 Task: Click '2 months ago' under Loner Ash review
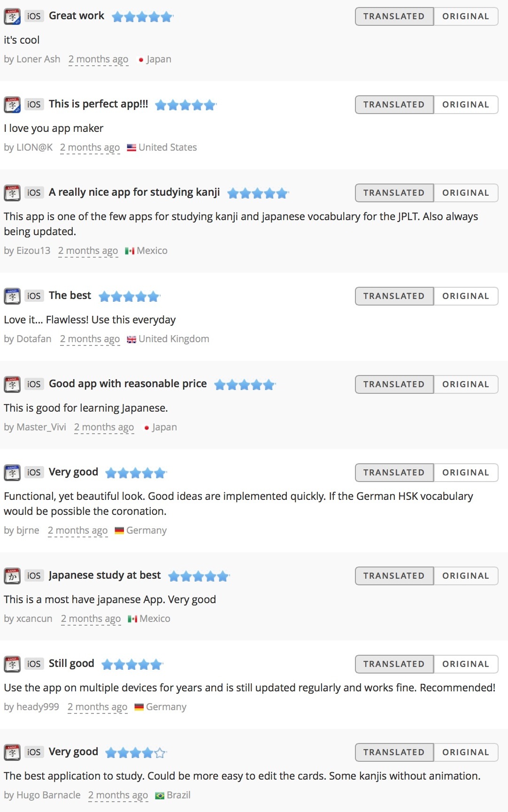pos(98,60)
